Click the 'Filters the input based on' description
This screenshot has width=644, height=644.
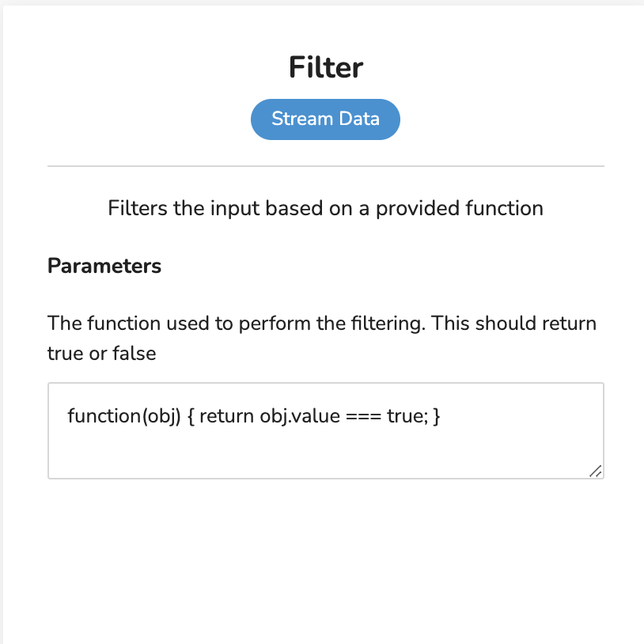point(326,208)
